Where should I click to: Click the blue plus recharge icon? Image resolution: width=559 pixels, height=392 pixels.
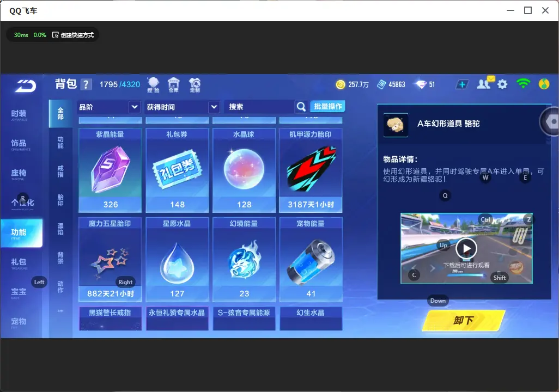pyautogui.click(x=462, y=84)
